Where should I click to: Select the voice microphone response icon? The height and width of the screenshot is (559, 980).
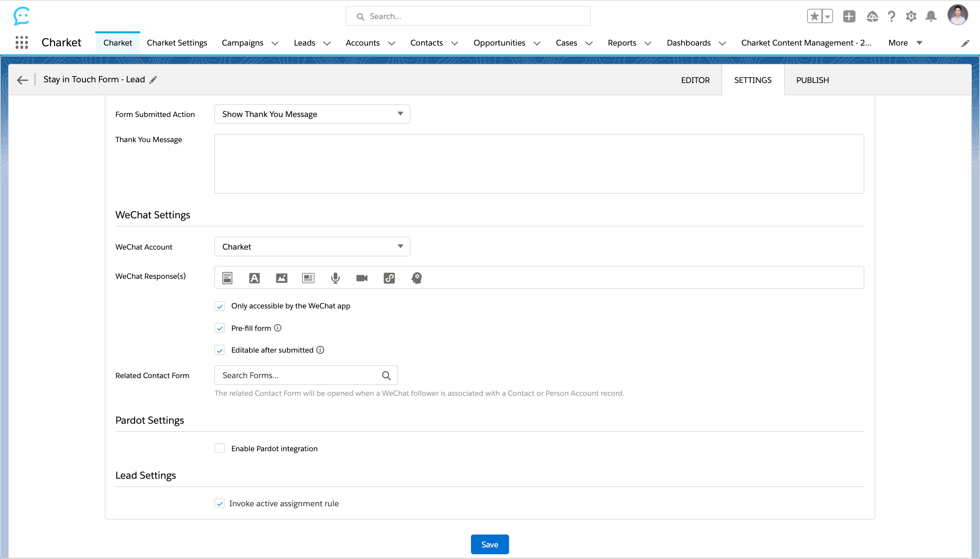[335, 278]
